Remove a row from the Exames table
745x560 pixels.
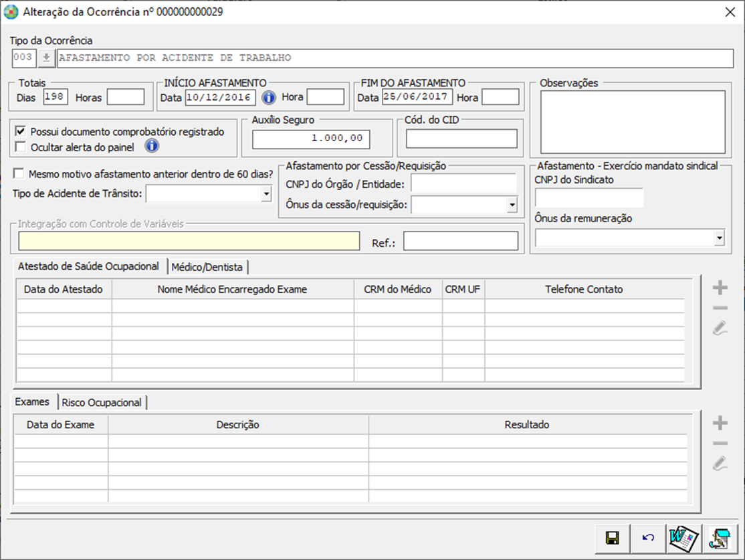coord(720,444)
